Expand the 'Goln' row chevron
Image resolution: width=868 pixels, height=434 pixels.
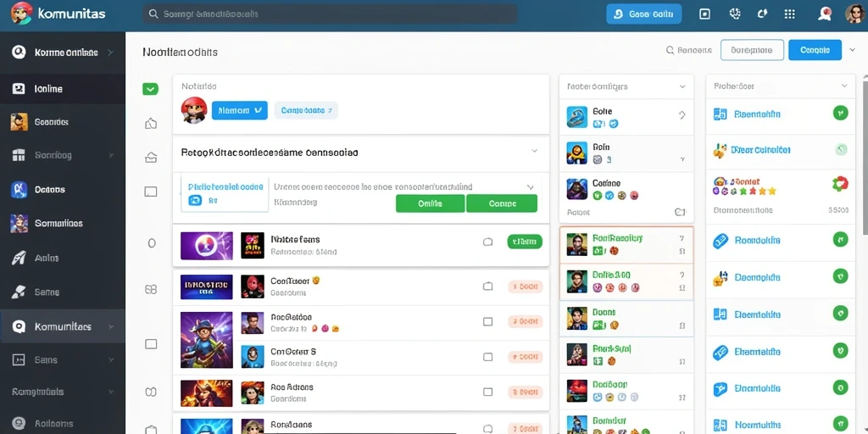(682, 159)
